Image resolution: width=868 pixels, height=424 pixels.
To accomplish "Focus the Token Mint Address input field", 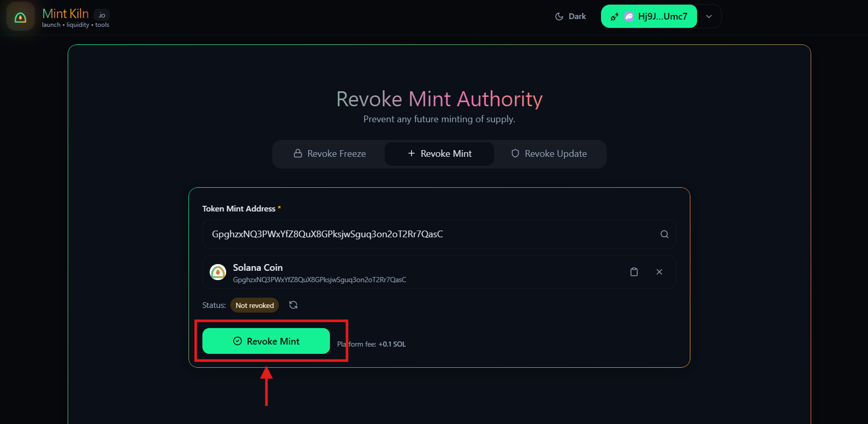I will (439, 234).
